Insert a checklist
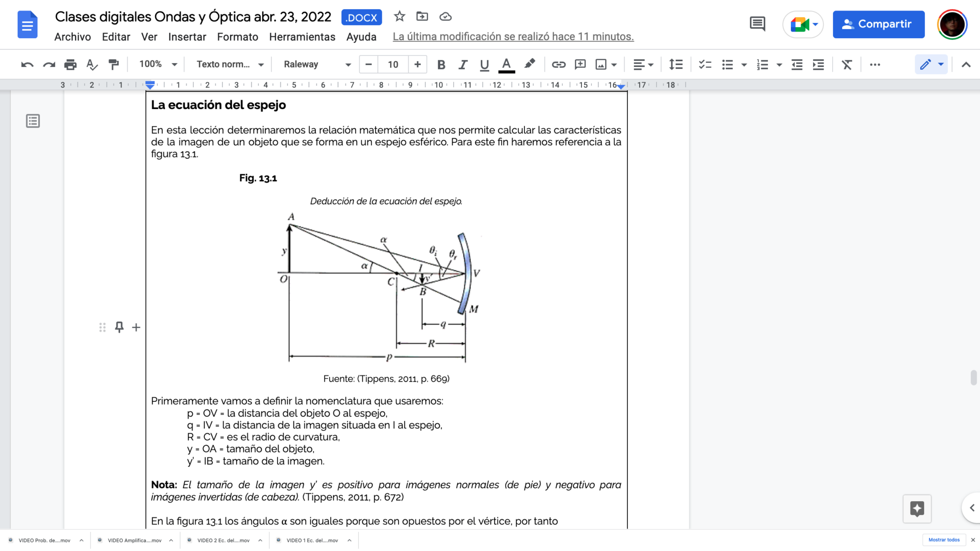 pyautogui.click(x=705, y=65)
